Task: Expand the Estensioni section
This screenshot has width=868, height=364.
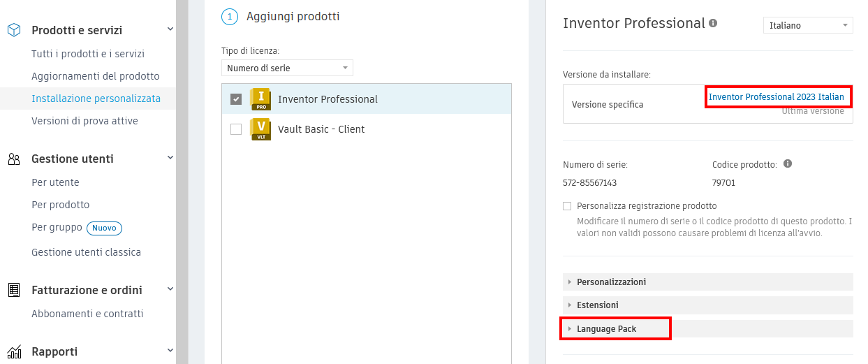Action: pos(597,305)
